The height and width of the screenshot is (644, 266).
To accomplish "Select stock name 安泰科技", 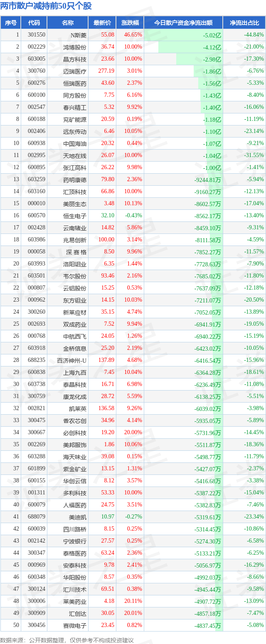I will tap(75, 565).
